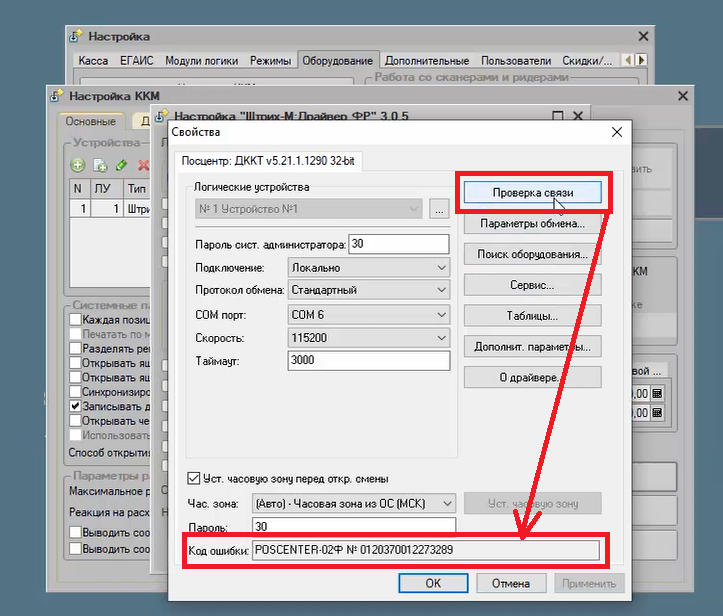Expand the COM порт dropdown
The image size is (723, 616).
point(369,314)
